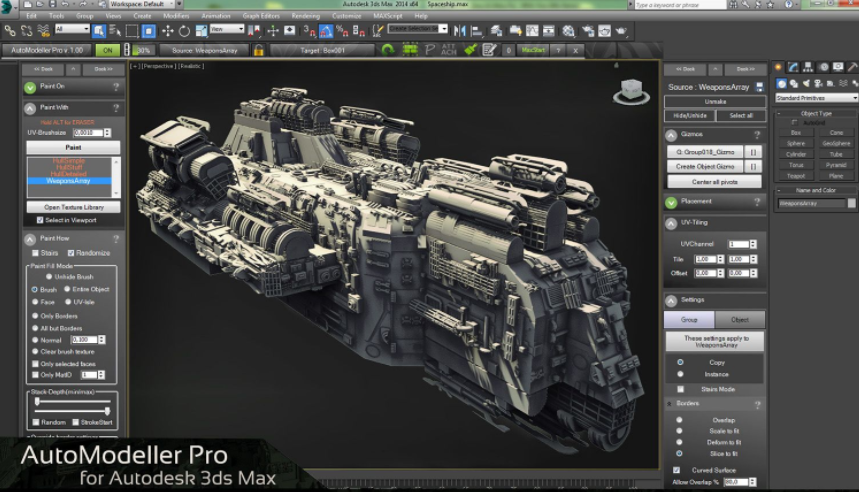This screenshot has height=492, width=859.
Task: Click the Create Object Gizmo button
Action: (x=705, y=167)
